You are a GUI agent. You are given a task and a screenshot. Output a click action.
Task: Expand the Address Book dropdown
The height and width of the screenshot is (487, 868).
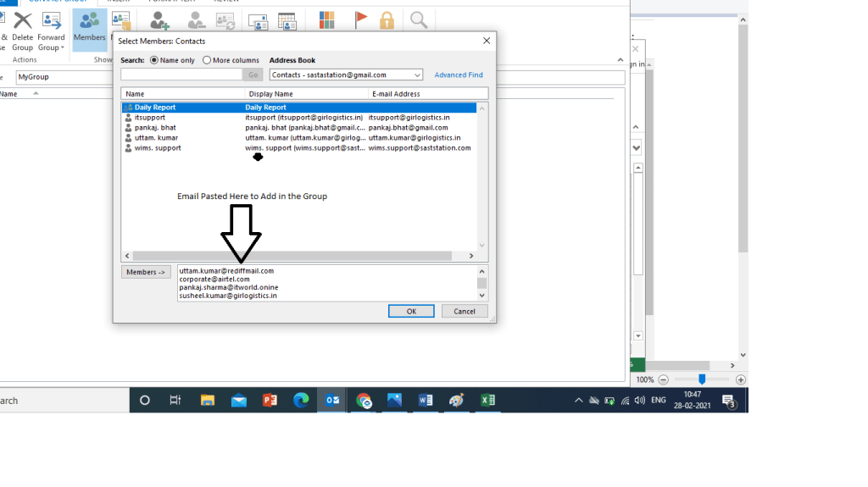(x=418, y=75)
